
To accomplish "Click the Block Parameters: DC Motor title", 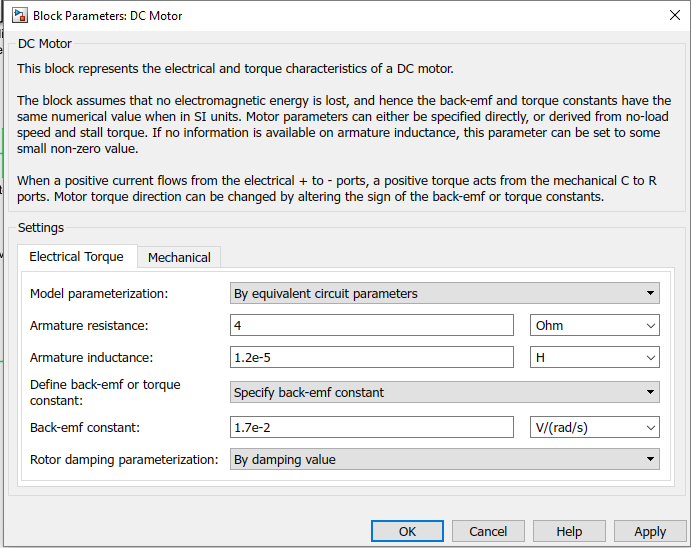I will (108, 16).
